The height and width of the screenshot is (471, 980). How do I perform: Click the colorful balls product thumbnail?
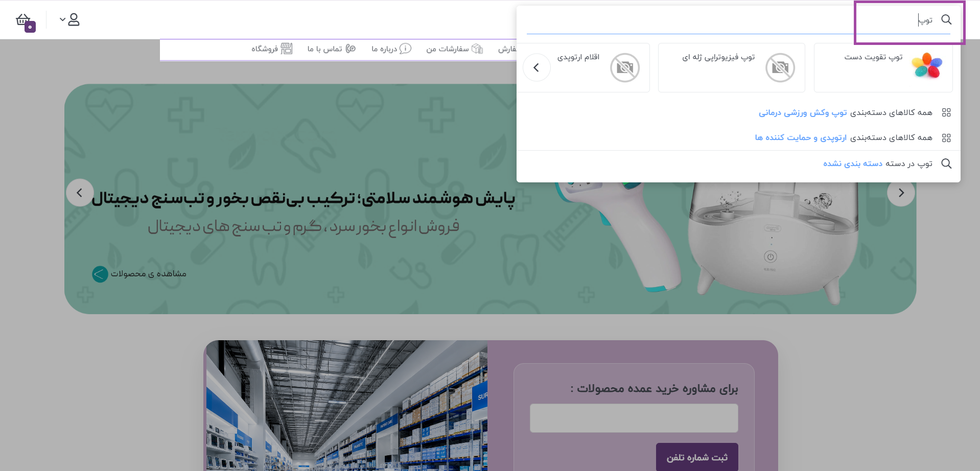click(927, 65)
